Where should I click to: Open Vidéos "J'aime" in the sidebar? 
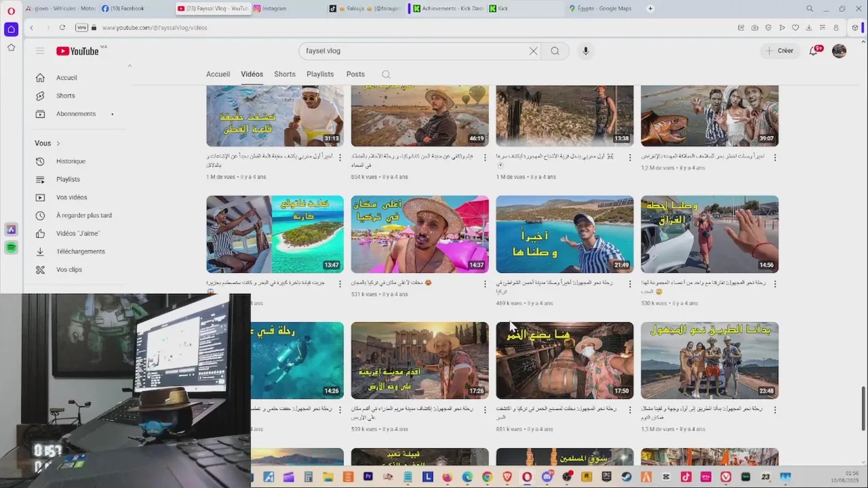coord(77,233)
